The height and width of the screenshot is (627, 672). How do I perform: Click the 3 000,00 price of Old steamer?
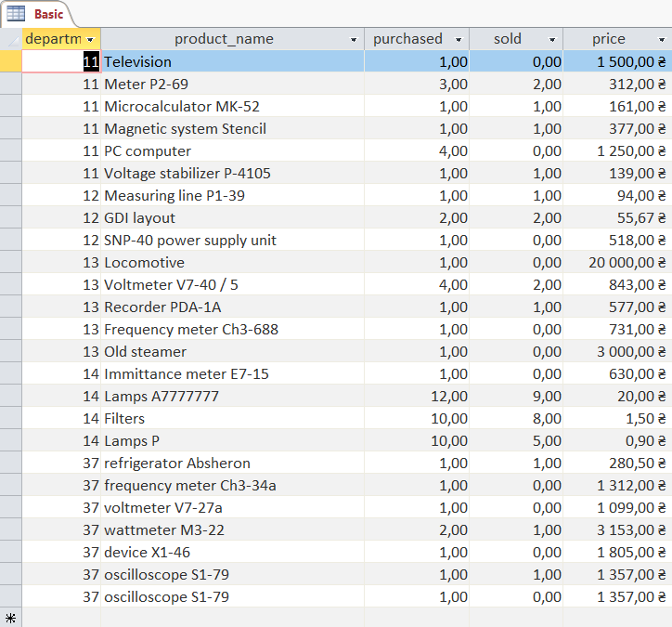click(x=617, y=351)
